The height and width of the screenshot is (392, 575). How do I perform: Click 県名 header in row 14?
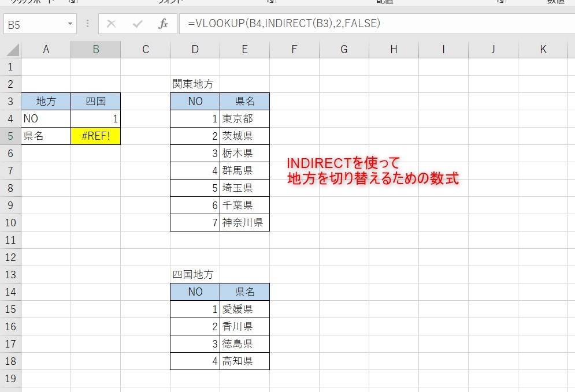pyautogui.click(x=244, y=292)
